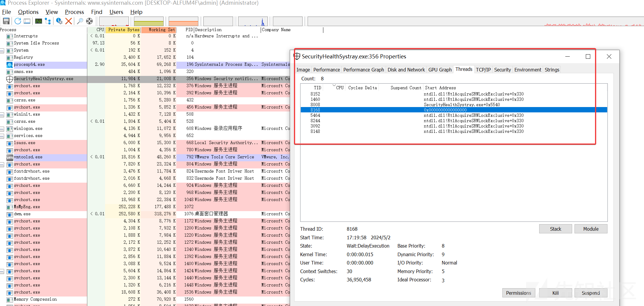
Task: Sort by the Process column header
Action: tap(43, 30)
